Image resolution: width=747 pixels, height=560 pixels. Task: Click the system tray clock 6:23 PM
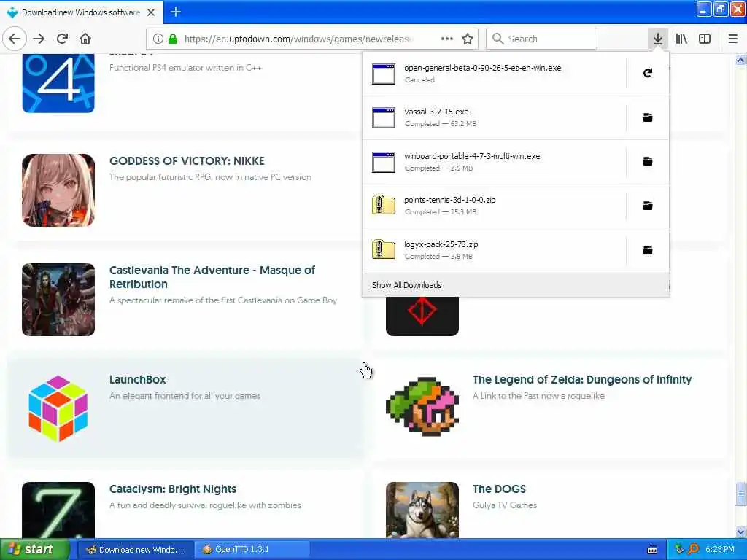point(719,550)
